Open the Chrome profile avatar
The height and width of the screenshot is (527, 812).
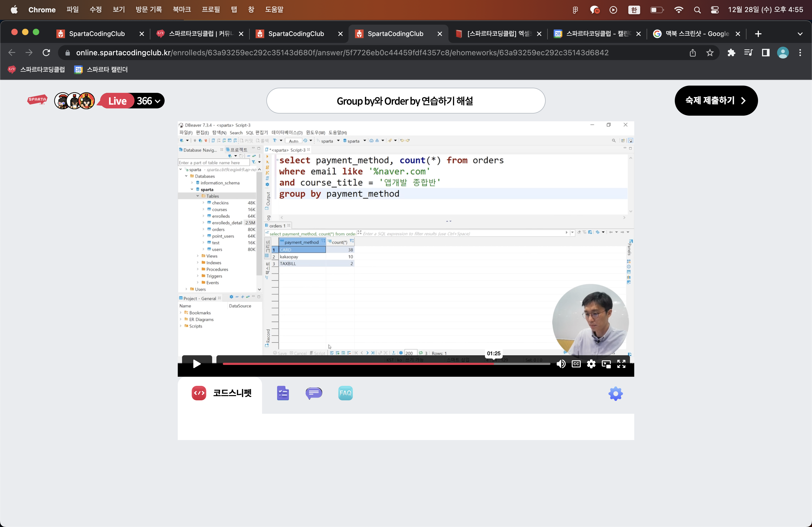point(783,53)
